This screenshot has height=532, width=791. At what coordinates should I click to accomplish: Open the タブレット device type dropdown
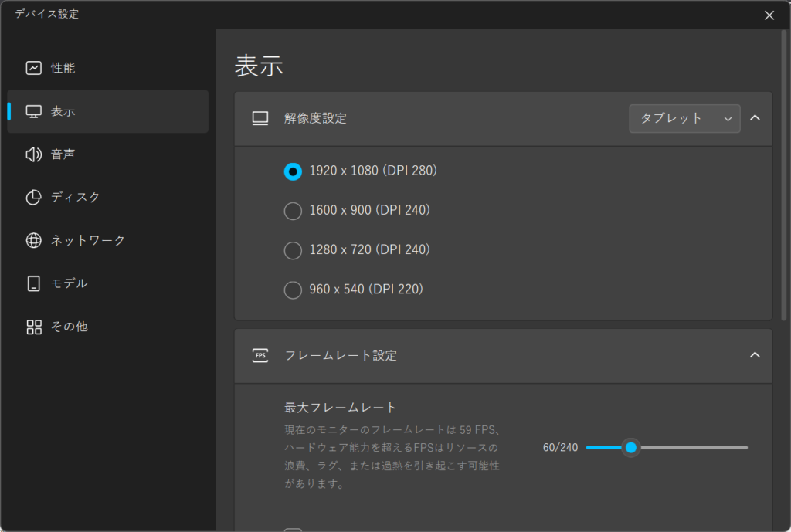pos(684,118)
